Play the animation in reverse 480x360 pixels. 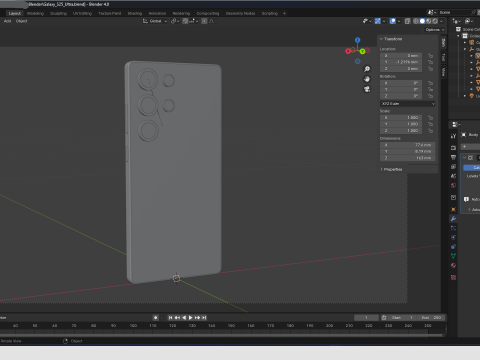point(184,318)
